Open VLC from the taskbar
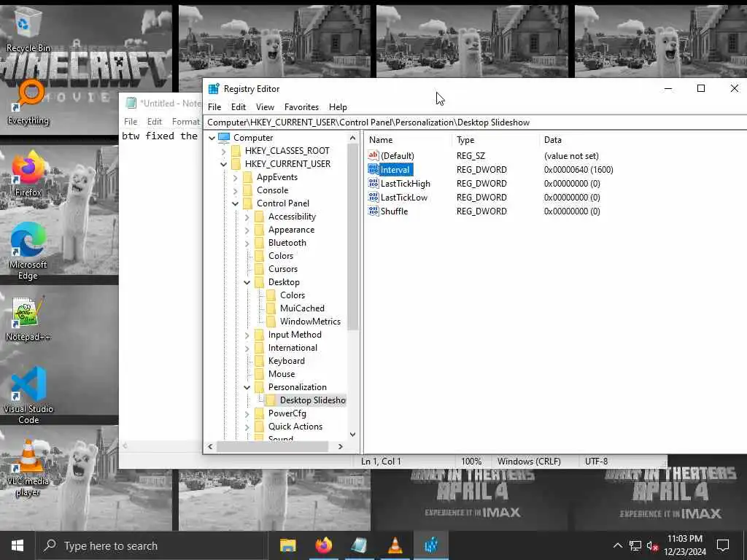 [x=395, y=545]
